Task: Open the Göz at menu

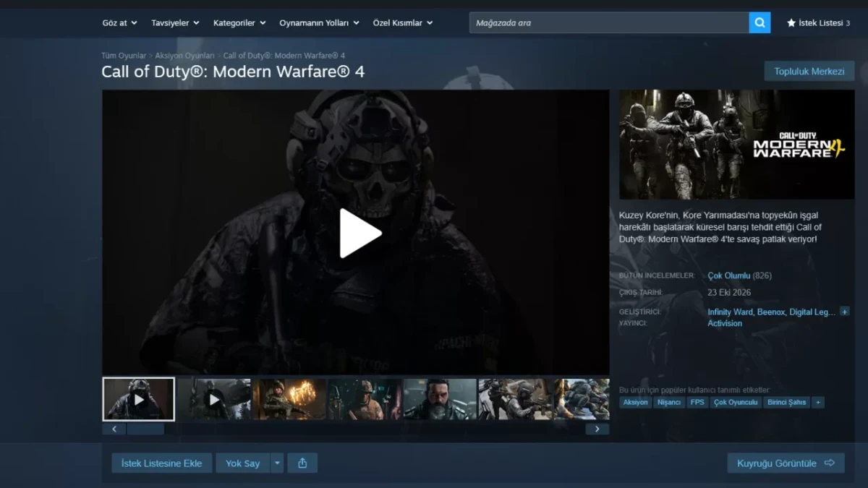Action: 119,22
